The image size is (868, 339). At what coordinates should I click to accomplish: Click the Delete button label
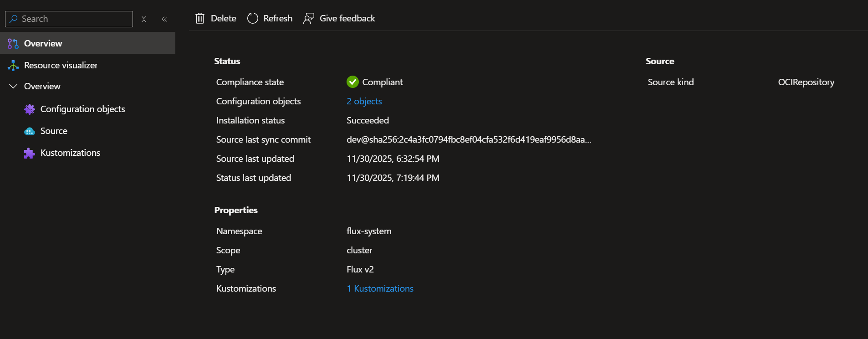point(224,18)
